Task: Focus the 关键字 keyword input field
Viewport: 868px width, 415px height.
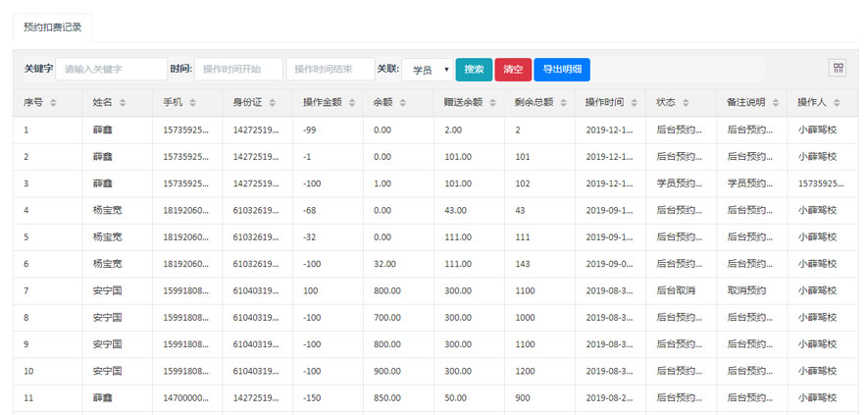Action: 111,70
